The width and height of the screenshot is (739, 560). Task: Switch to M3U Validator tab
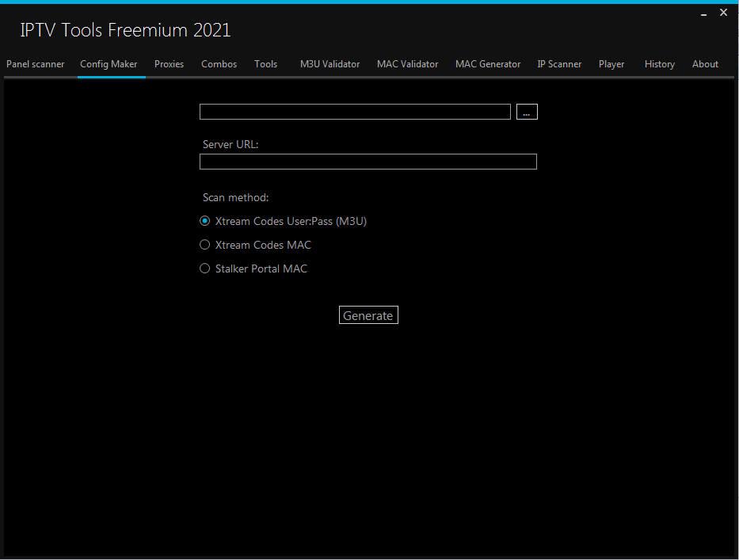click(330, 64)
